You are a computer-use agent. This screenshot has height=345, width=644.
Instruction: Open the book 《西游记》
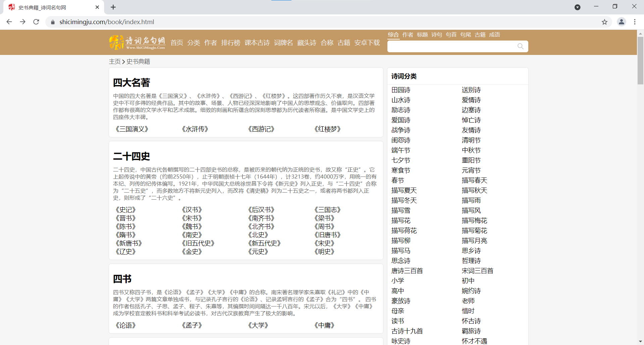pyautogui.click(x=261, y=129)
